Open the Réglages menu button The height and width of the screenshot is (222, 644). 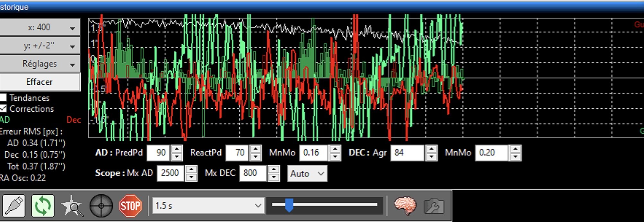40,64
